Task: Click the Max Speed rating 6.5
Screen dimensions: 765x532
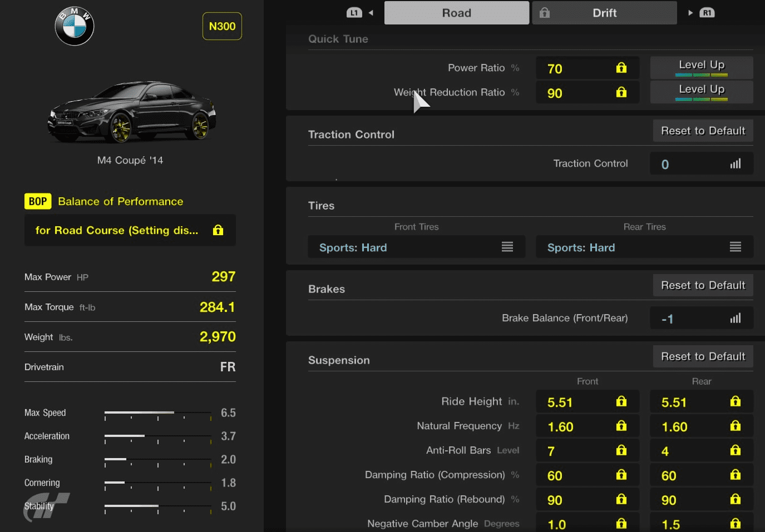Action: [x=228, y=413]
